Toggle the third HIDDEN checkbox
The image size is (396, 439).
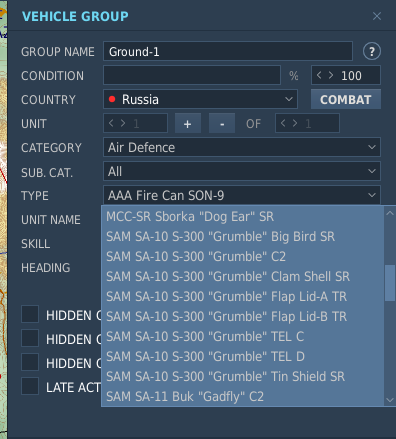pos(30,362)
